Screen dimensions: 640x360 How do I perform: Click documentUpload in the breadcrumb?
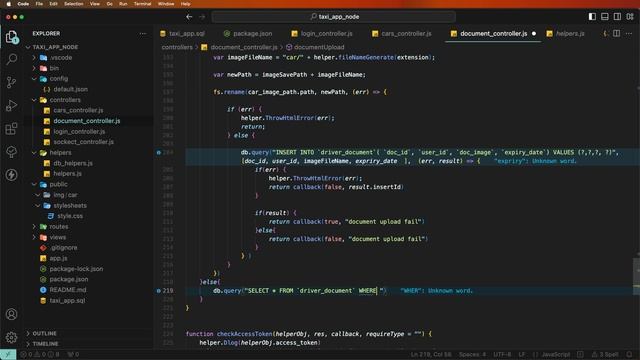pyautogui.click(x=319, y=47)
